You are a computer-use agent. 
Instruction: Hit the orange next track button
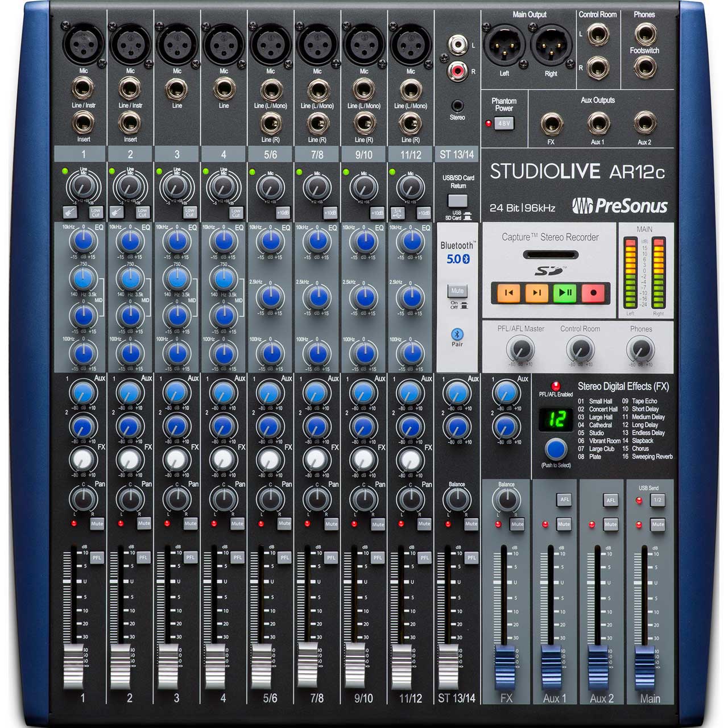[536, 293]
